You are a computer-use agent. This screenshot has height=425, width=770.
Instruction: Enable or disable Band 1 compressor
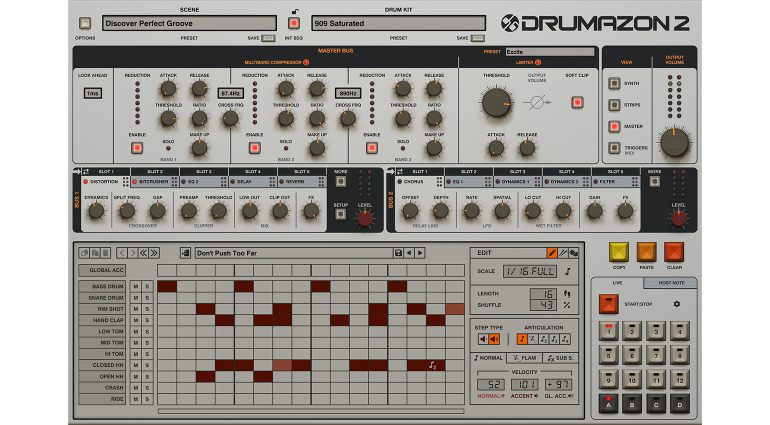click(137, 147)
